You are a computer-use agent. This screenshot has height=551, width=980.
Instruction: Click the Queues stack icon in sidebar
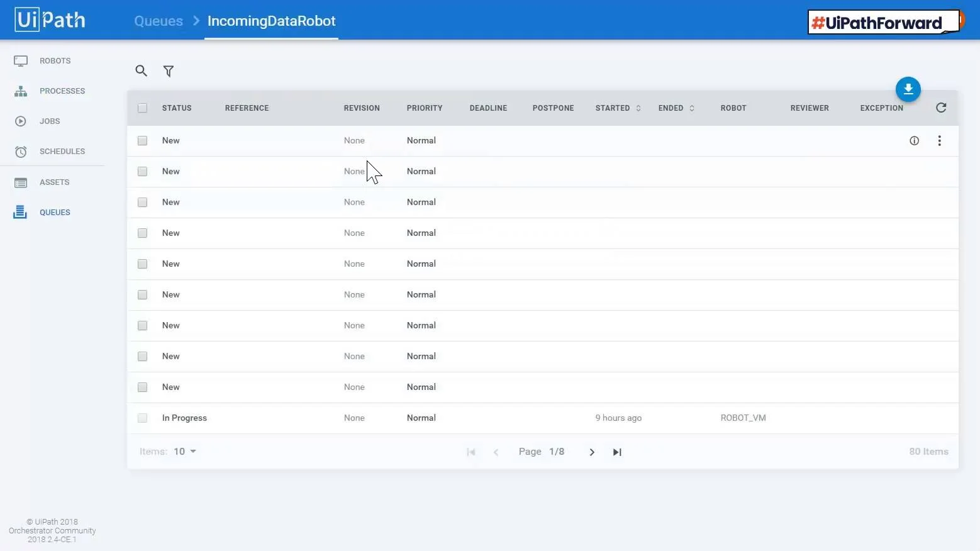tap(20, 213)
